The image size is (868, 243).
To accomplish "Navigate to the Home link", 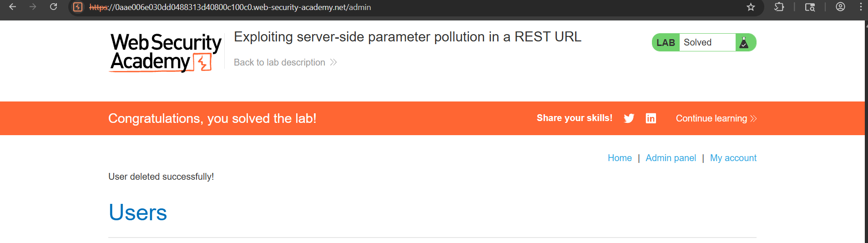I will 620,158.
